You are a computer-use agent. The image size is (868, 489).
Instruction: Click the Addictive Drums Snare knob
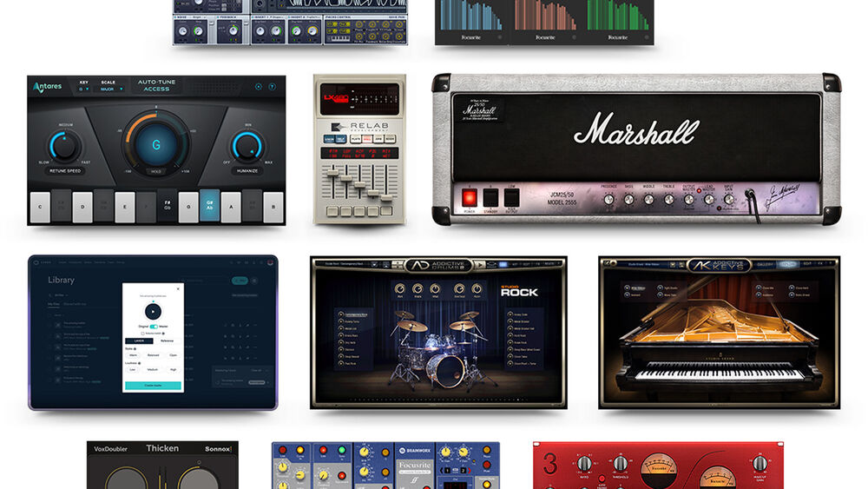point(418,289)
